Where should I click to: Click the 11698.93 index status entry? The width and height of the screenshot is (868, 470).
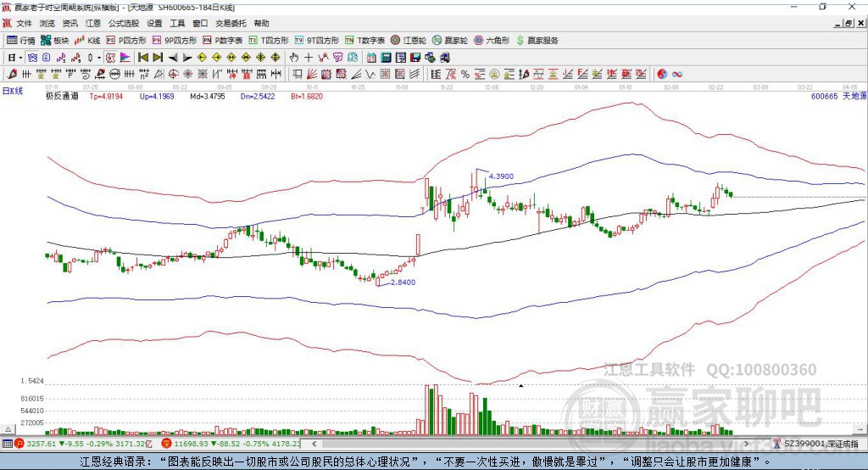pos(231,444)
